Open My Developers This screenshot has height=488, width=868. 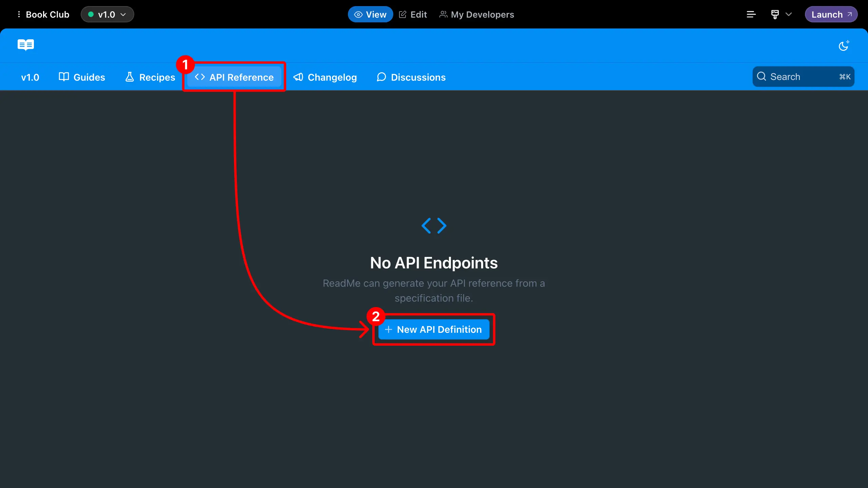(476, 14)
